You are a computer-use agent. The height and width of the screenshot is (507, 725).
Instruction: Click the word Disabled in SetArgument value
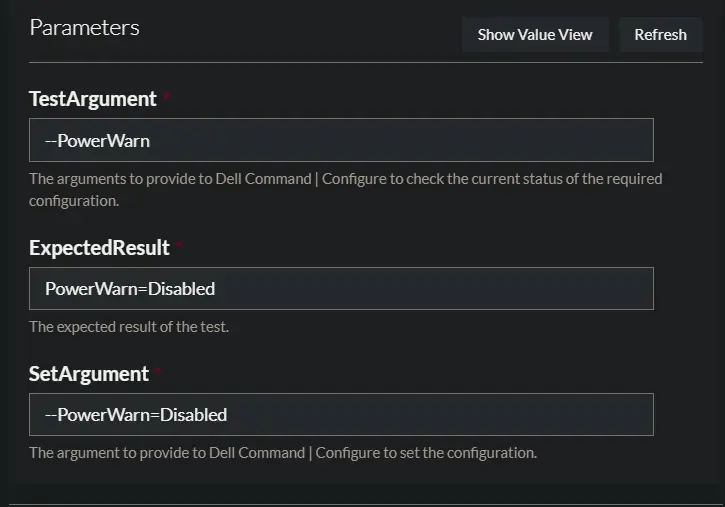tap(193, 415)
